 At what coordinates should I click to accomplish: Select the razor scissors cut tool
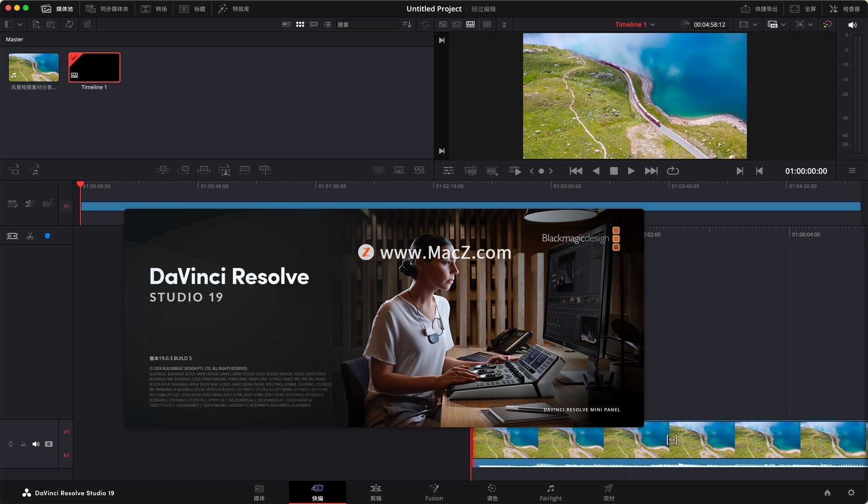click(x=30, y=236)
